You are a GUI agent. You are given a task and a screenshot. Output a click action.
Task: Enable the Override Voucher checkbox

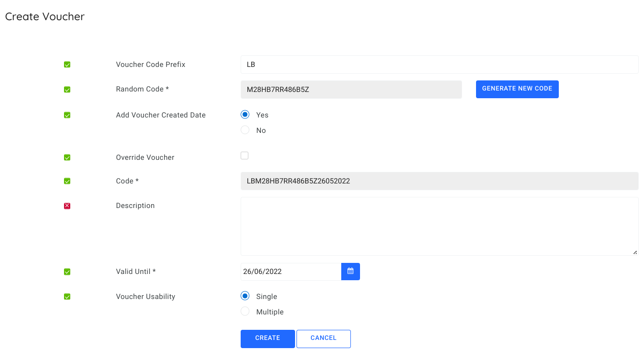click(245, 155)
